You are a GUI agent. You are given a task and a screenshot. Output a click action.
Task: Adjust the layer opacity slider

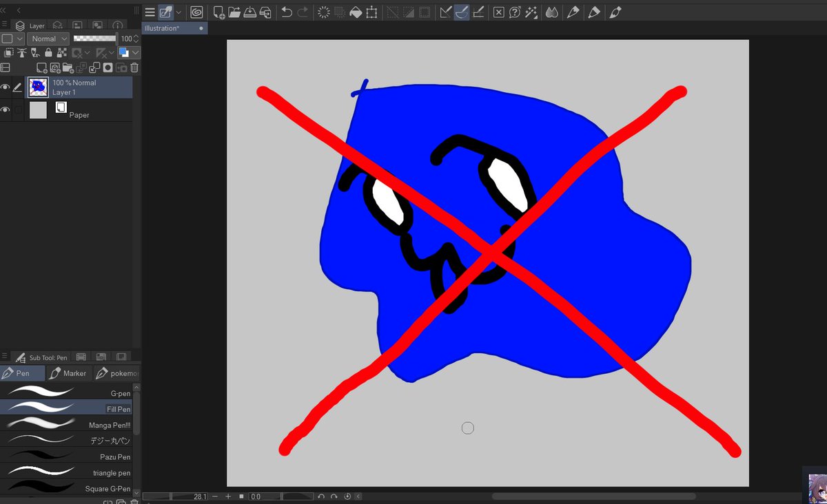[x=95, y=39]
